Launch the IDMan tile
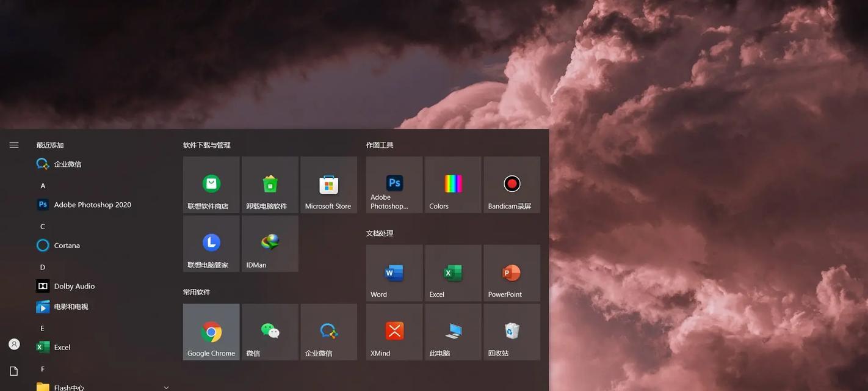The height and width of the screenshot is (391, 868). (x=270, y=243)
